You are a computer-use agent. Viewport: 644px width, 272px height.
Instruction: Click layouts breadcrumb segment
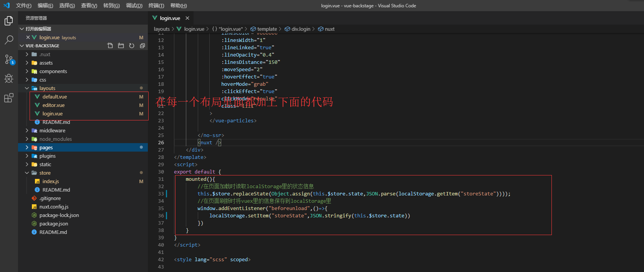click(x=162, y=29)
